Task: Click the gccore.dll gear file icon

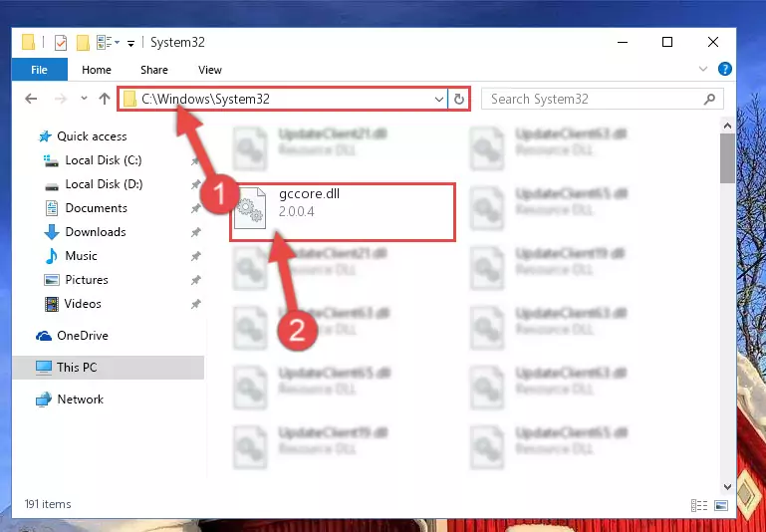Action: click(250, 209)
